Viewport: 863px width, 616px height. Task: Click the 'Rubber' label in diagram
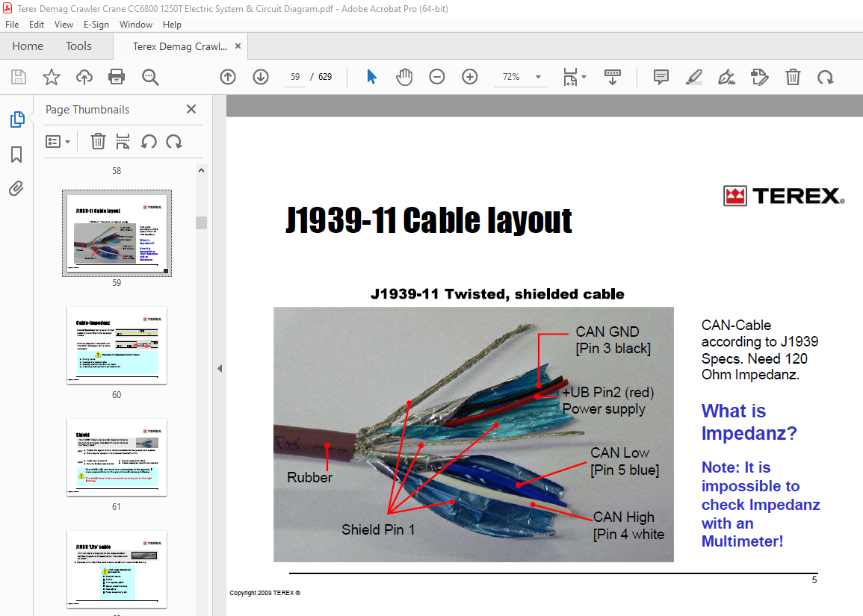click(x=310, y=477)
